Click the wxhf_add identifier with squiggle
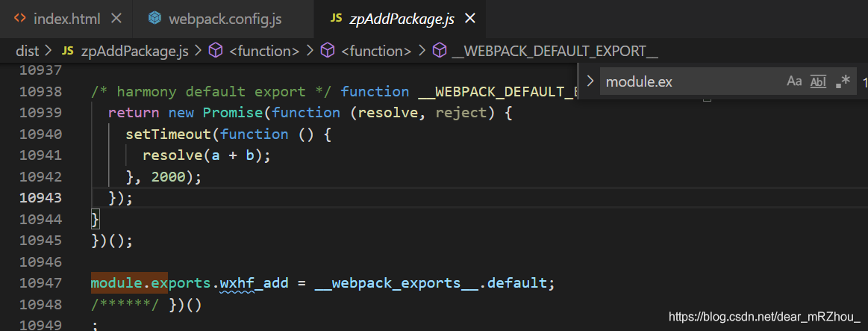The height and width of the screenshot is (331, 868). coord(254,283)
